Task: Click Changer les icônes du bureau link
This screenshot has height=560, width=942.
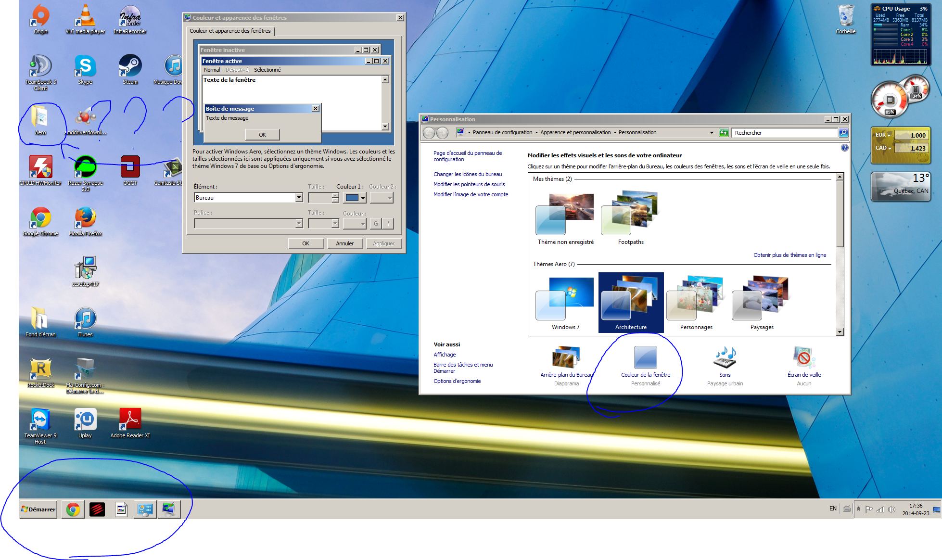Action: [467, 174]
